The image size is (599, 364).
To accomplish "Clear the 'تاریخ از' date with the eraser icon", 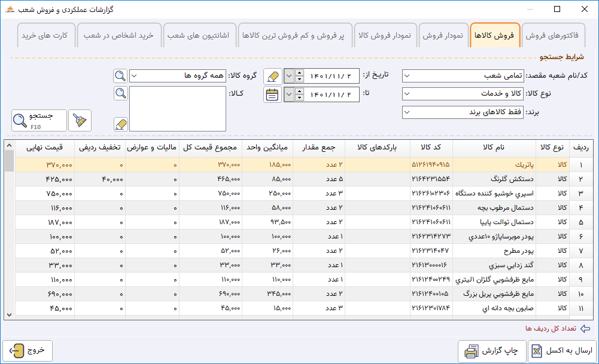I will [x=273, y=77].
